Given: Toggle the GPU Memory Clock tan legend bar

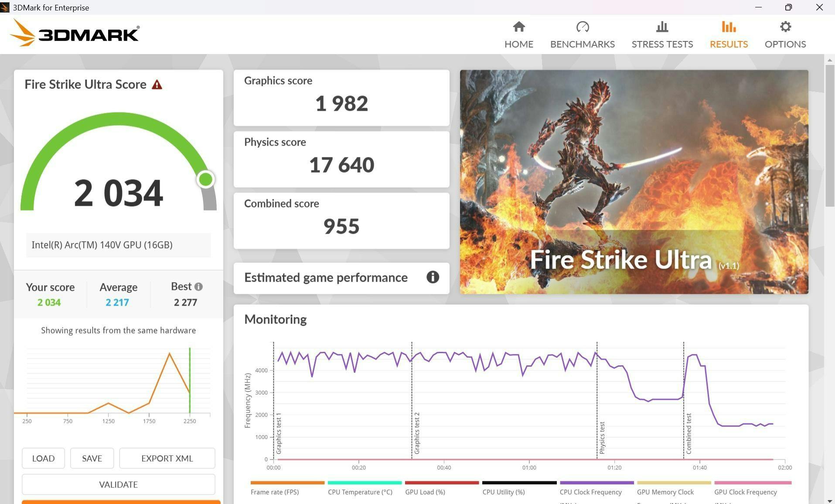Looking at the screenshot, I should point(674,483).
